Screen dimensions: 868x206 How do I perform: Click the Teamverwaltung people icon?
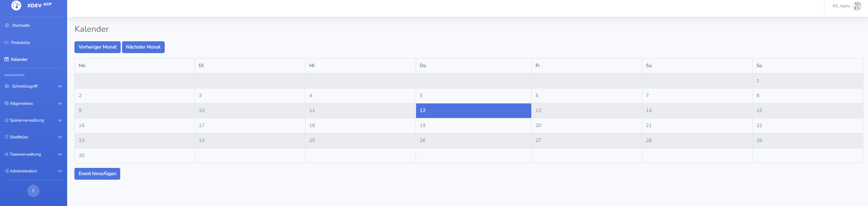pos(6,154)
